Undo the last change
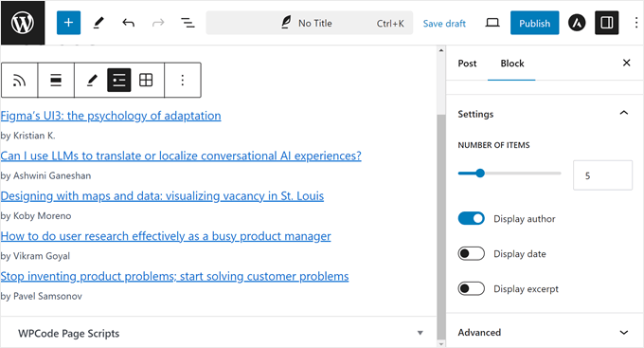The height and width of the screenshot is (348, 644). pos(128,23)
